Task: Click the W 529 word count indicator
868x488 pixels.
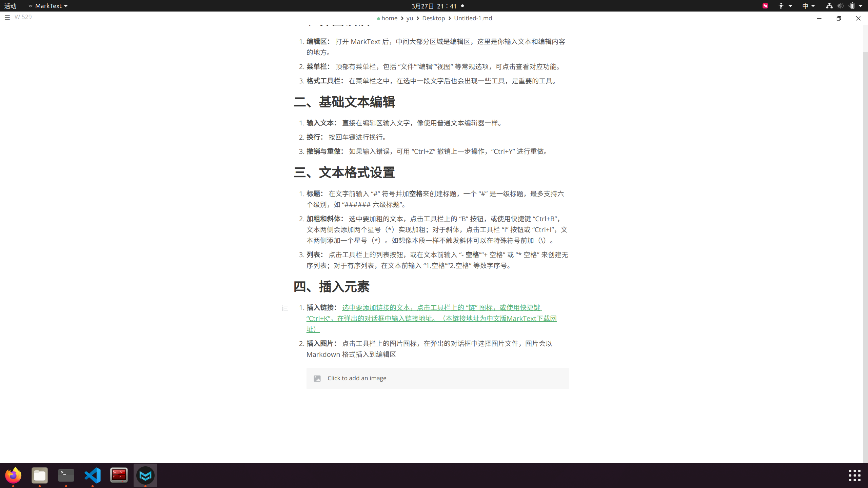Action: [23, 17]
